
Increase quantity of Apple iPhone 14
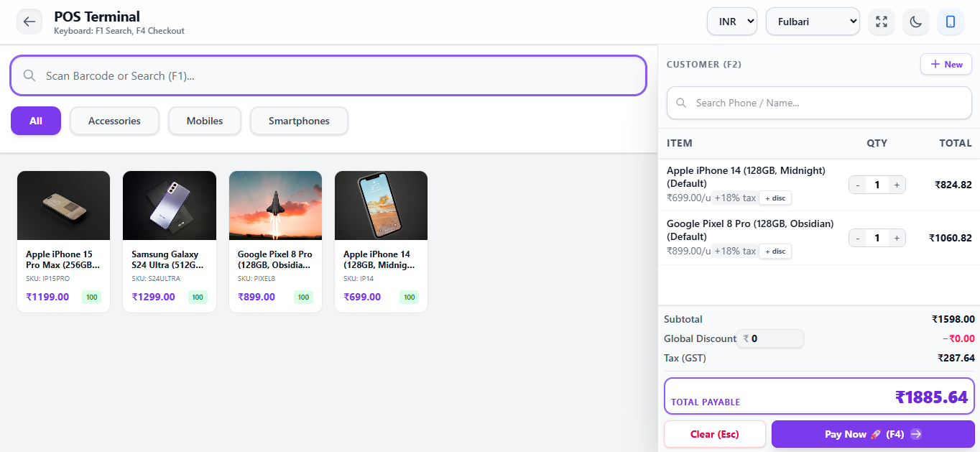click(897, 185)
